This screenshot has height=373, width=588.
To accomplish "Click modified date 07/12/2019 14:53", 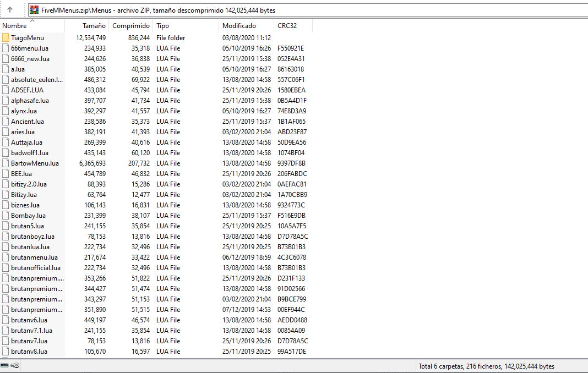I will (x=246, y=310).
